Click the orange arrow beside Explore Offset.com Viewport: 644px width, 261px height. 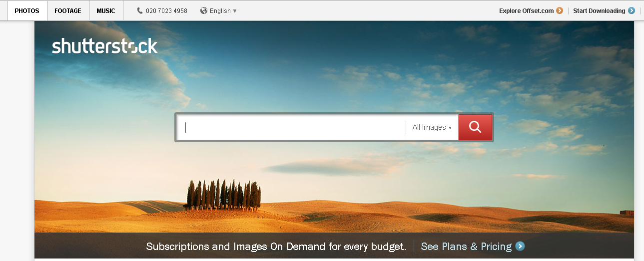[560, 10]
